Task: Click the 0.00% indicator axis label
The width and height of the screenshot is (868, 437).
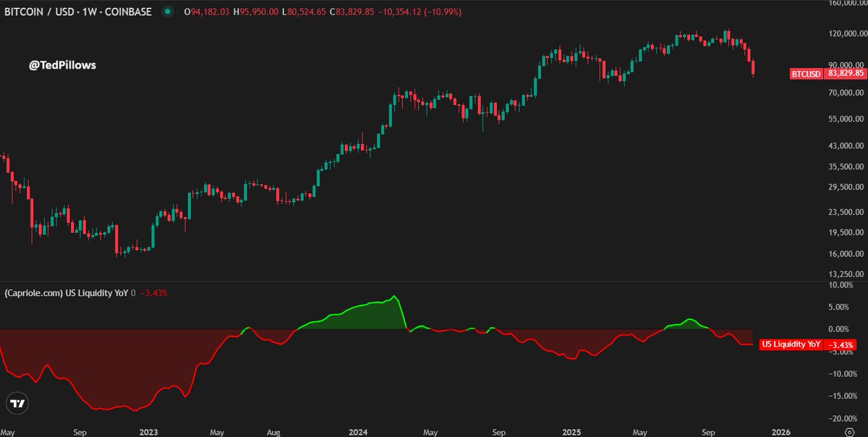Action: [840, 329]
